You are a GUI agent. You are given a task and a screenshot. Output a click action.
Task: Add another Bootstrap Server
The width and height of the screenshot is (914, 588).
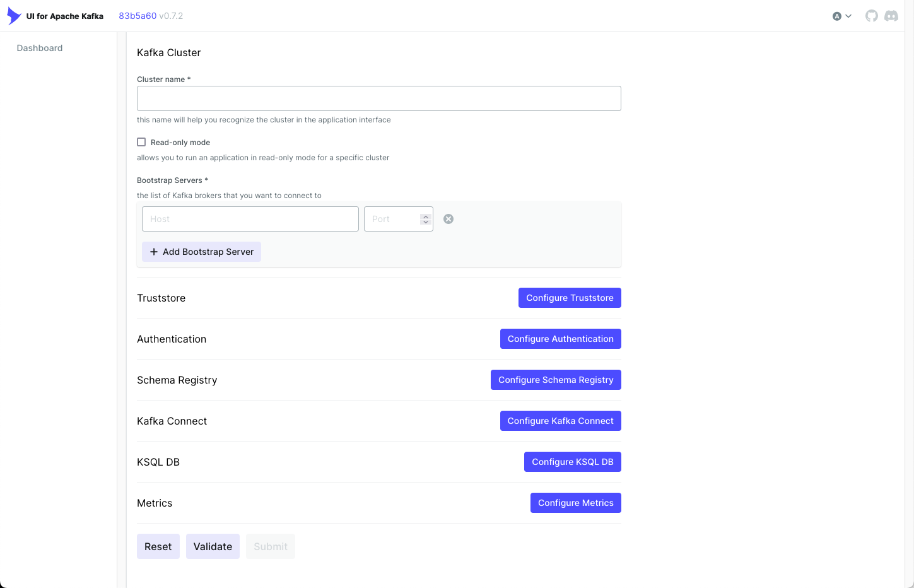[201, 252]
